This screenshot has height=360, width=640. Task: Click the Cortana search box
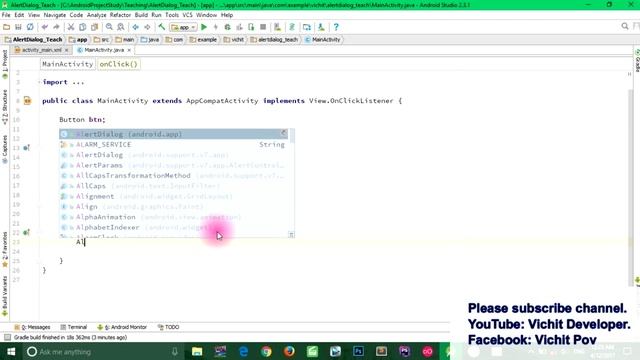pos(102,351)
